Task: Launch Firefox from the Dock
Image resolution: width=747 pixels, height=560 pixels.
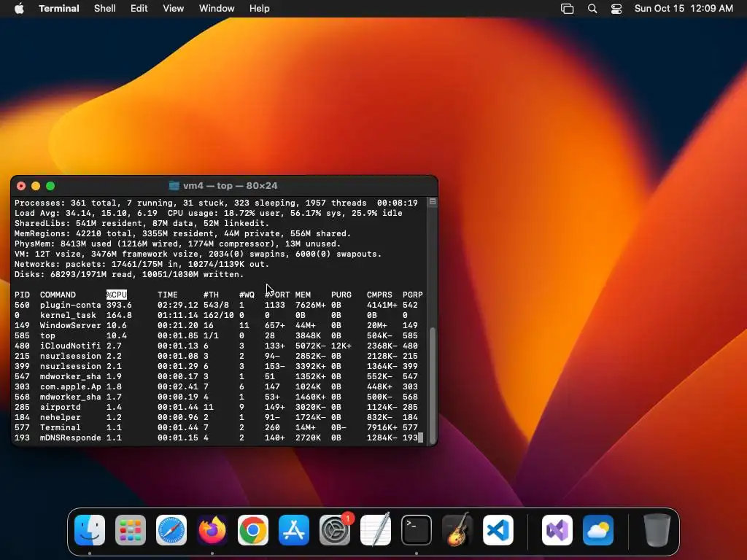Action: 212,530
